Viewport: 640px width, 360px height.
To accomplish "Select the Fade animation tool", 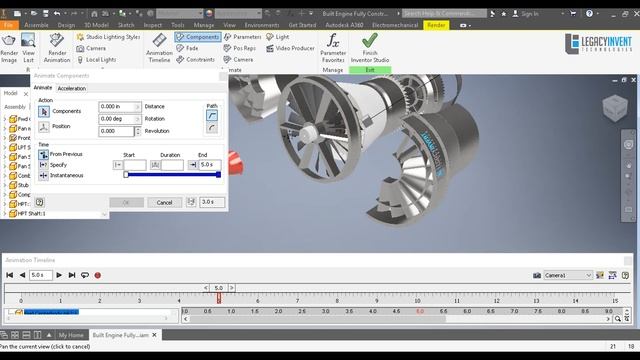I will tap(187, 48).
